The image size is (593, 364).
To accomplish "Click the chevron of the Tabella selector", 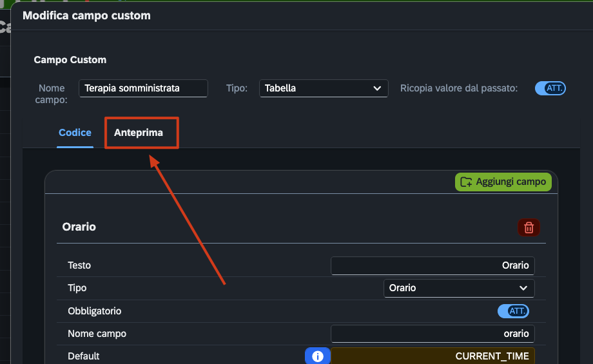I will (377, 88).
